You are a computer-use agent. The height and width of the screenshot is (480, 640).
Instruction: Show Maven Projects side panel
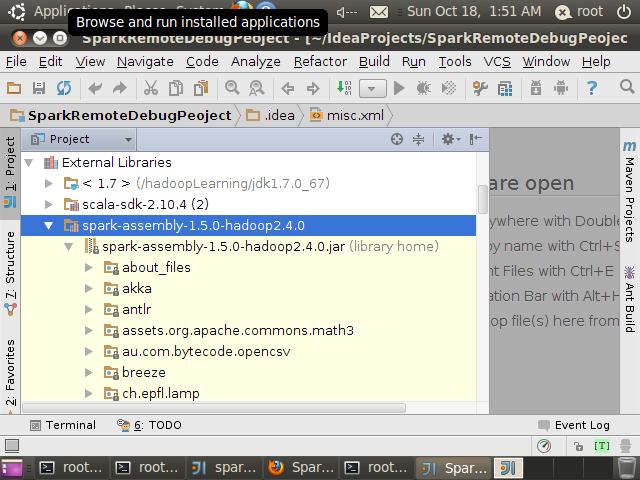click(x=630, y=191)
